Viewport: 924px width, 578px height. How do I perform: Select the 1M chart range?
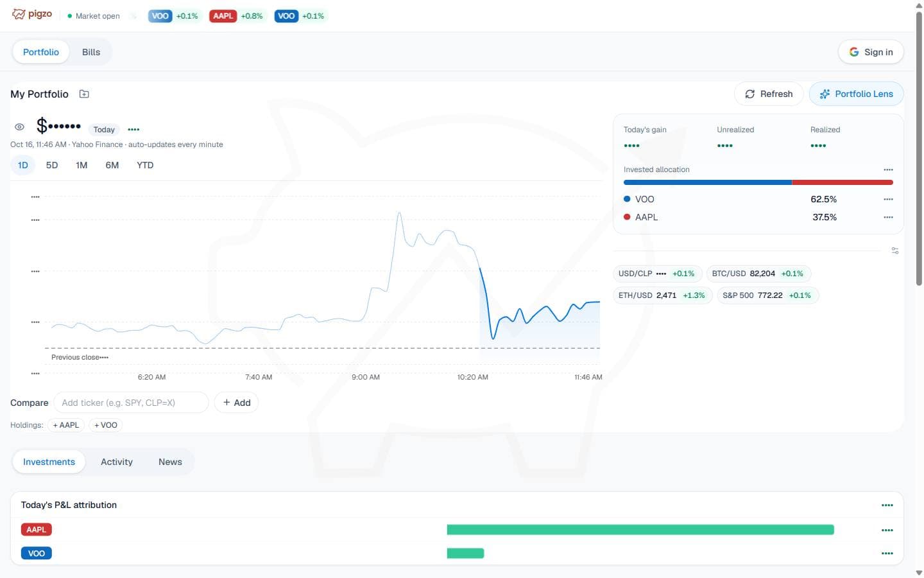coord(81,165)
